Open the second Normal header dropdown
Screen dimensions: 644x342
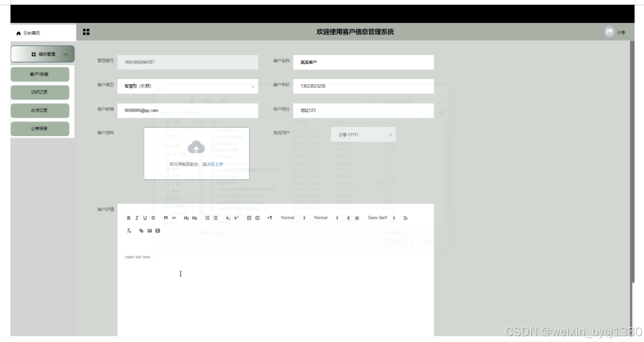(326, 218)
